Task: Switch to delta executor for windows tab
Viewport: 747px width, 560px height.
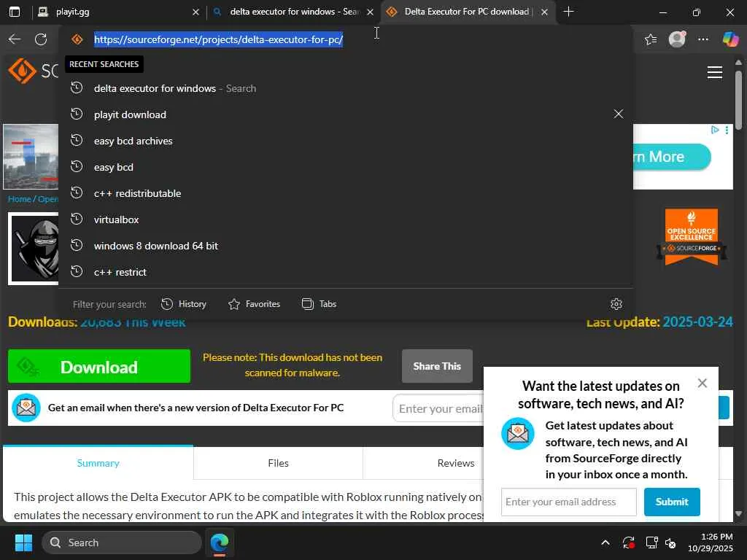Action: [x=293, y=12]
